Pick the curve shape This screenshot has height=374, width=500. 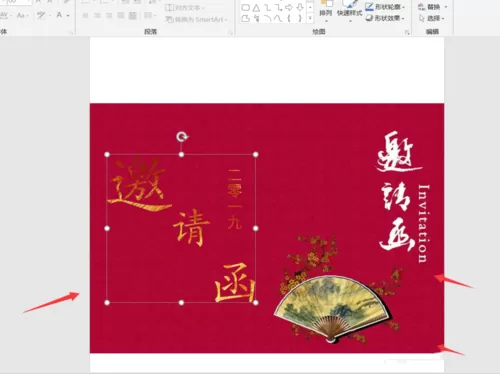click(278, 18)
